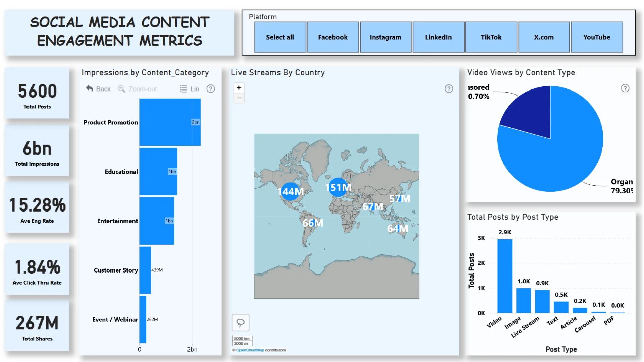Zoom out the map with minus button

point(239,98)
